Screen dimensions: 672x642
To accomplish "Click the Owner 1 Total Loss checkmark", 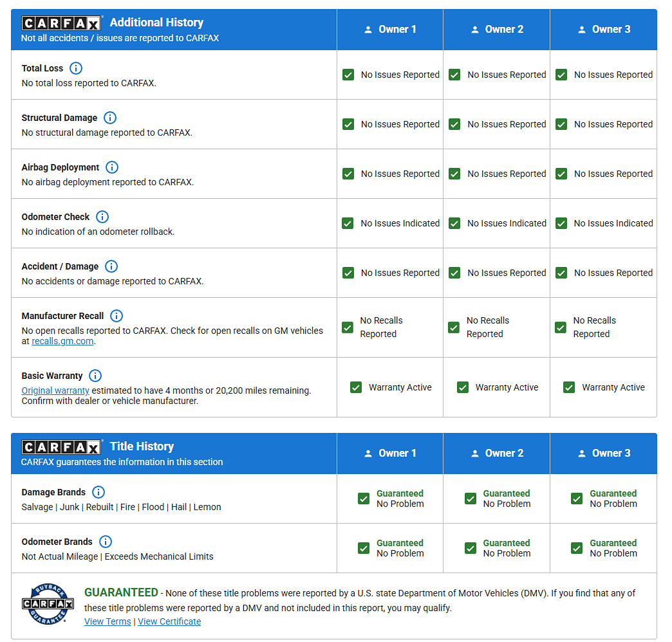I will point(348,75).
